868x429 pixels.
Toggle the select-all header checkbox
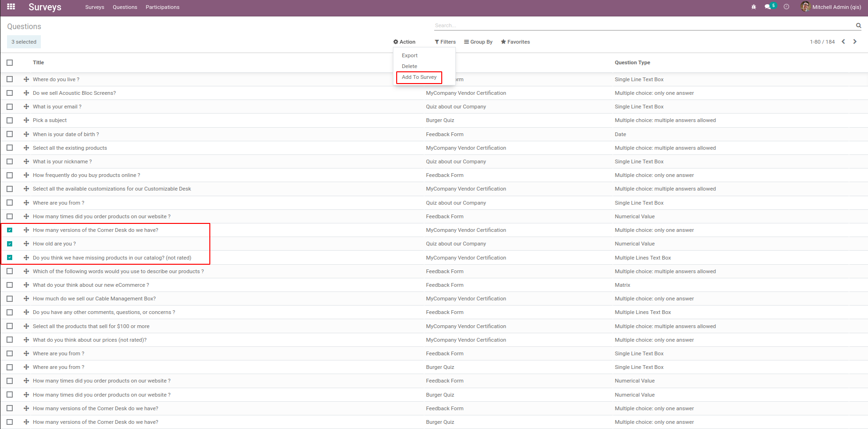[x=10, y=62]
